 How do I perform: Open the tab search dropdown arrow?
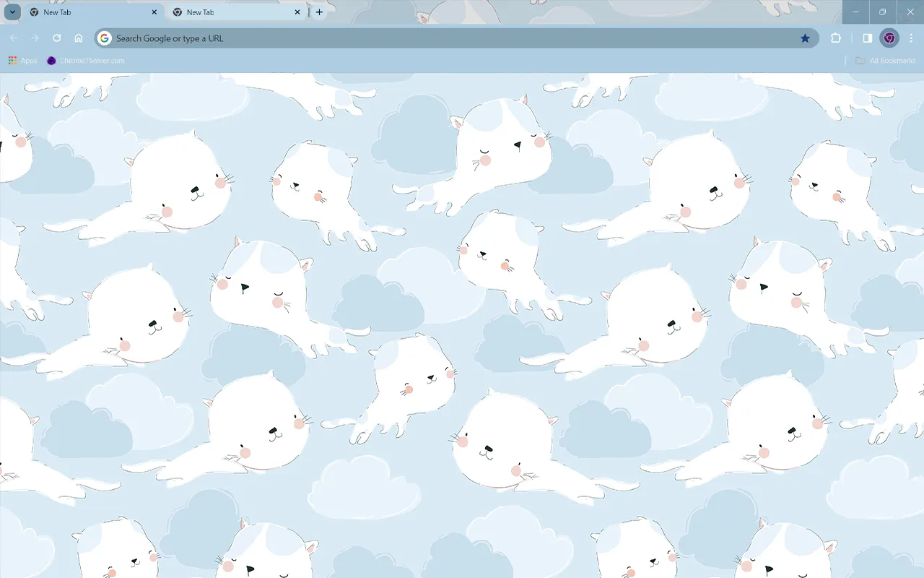point(12,12)
